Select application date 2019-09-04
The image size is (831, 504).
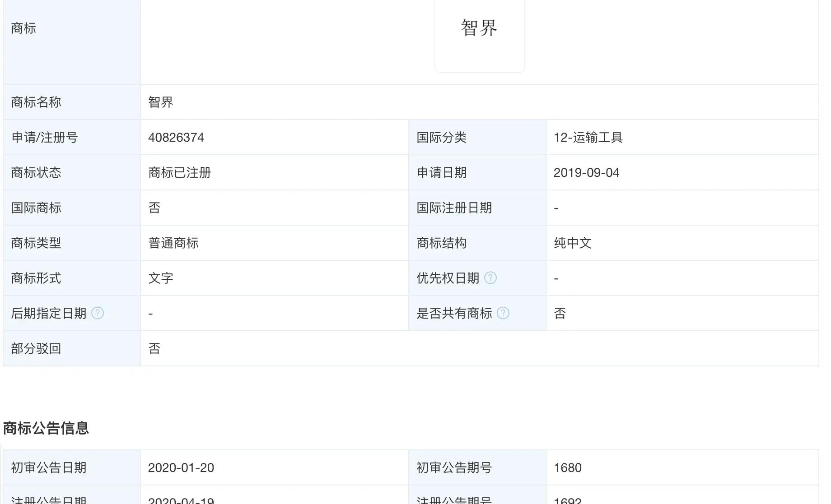[586, 172]
